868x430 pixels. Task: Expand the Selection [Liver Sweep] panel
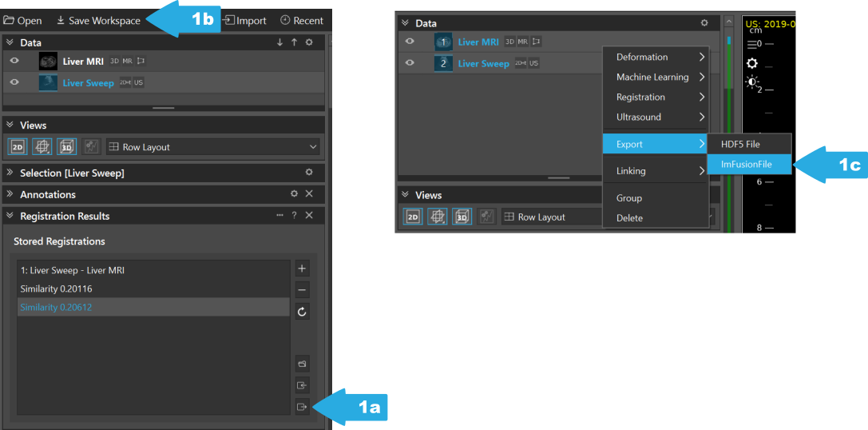[10, 173]
